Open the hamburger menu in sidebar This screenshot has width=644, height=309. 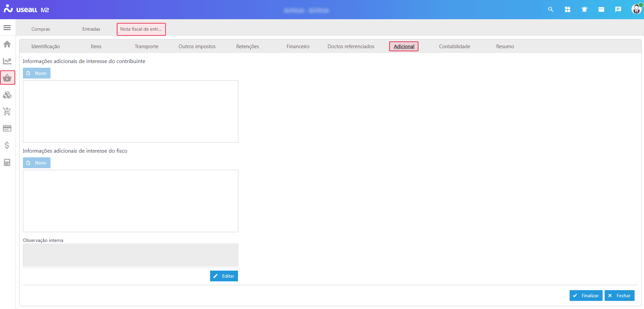pos(7,28)
